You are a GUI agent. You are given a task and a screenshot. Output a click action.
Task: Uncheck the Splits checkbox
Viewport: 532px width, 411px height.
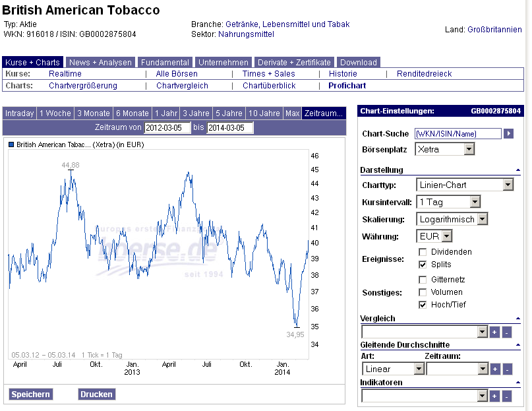pyautogui.click(x=422, y=265)
